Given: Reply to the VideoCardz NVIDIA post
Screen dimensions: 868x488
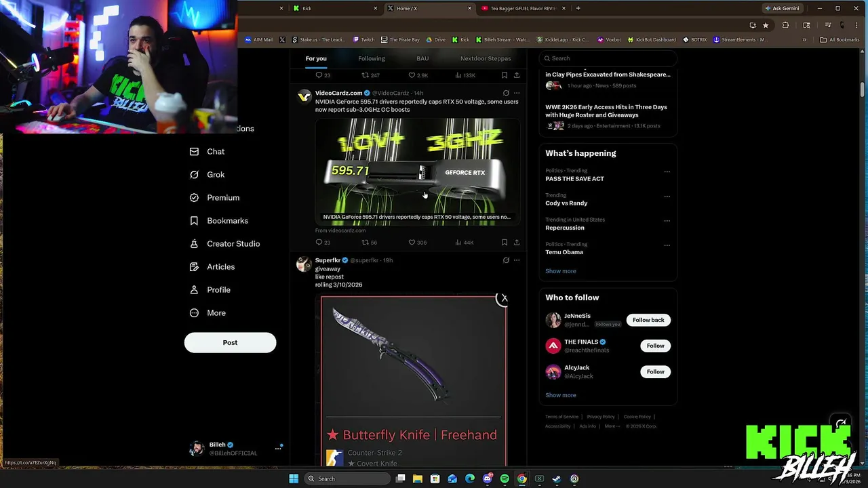Looking at the screenshot, I should [322, 243].
